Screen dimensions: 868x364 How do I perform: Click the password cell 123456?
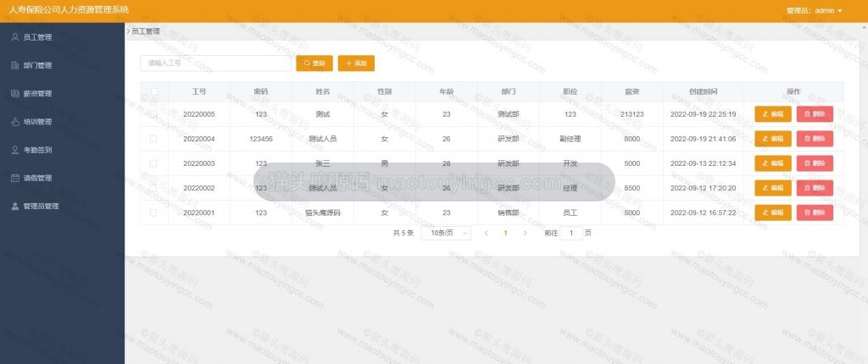click(x=261, y=139)
